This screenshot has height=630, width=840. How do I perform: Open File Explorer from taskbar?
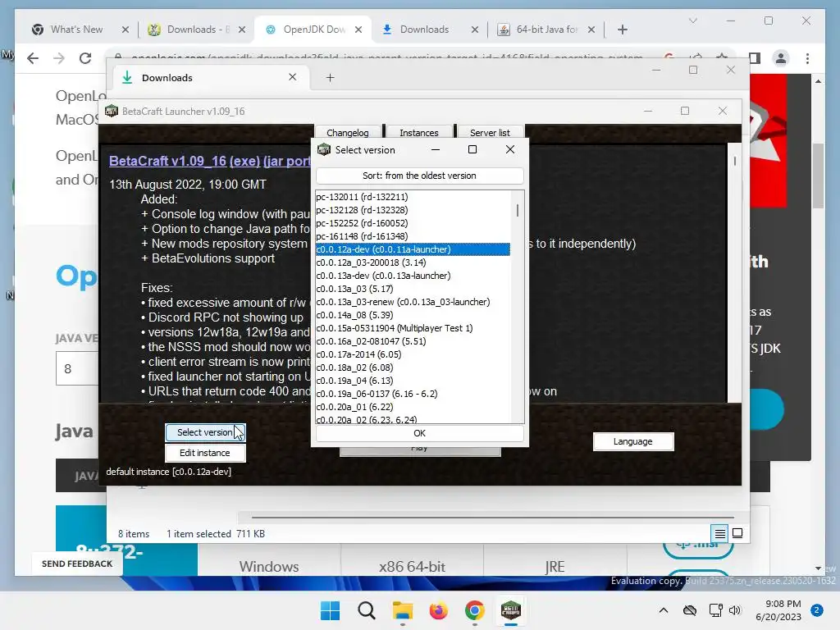point(402,610)
